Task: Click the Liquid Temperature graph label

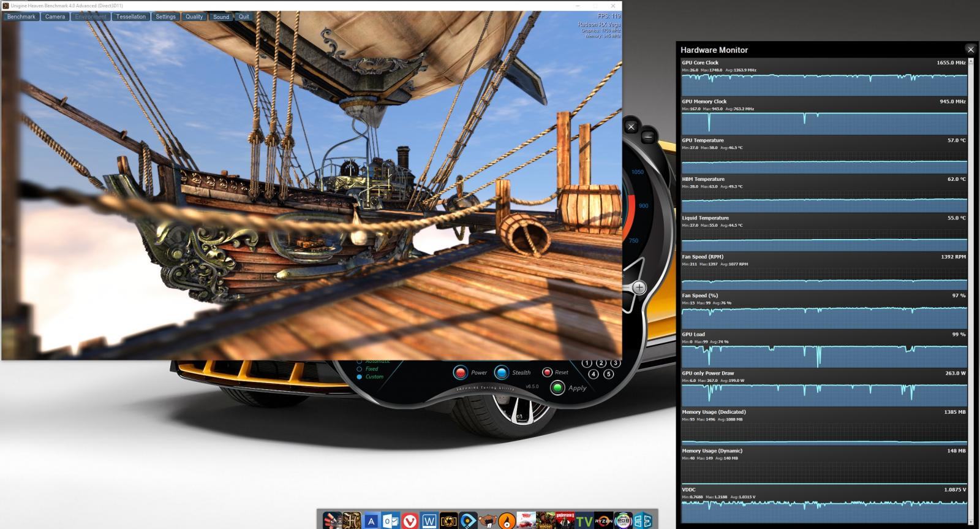Action: 705,218
